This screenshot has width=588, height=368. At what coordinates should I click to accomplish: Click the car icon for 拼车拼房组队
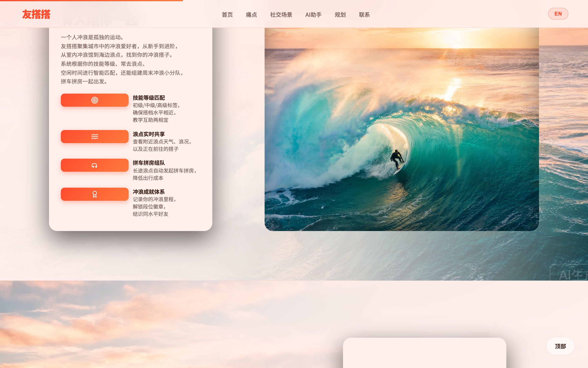pos(95,165)
